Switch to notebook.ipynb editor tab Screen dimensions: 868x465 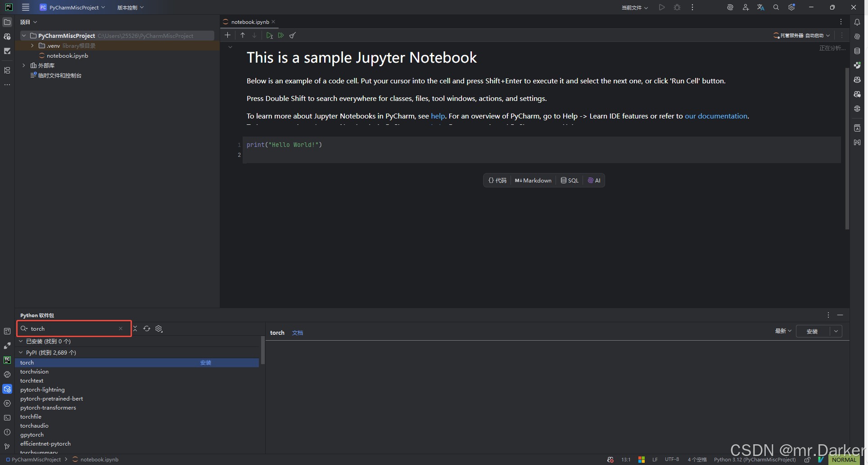pos(250,22)
